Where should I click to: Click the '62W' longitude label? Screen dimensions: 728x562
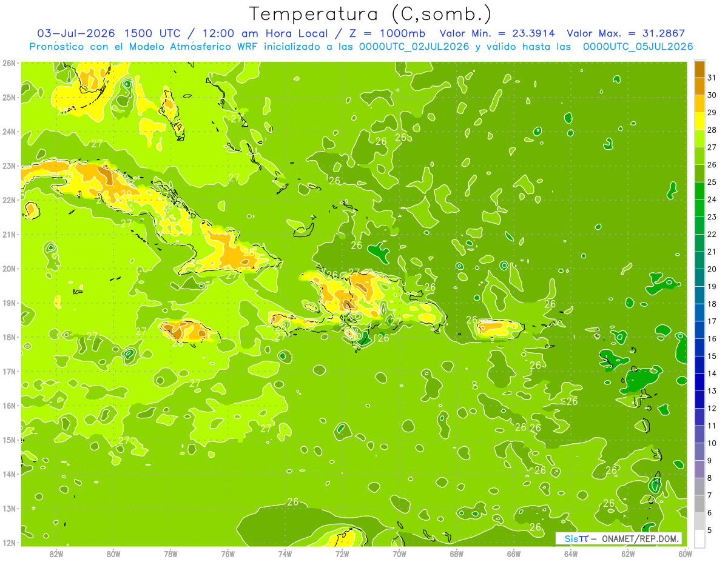(x=628, y=554)
